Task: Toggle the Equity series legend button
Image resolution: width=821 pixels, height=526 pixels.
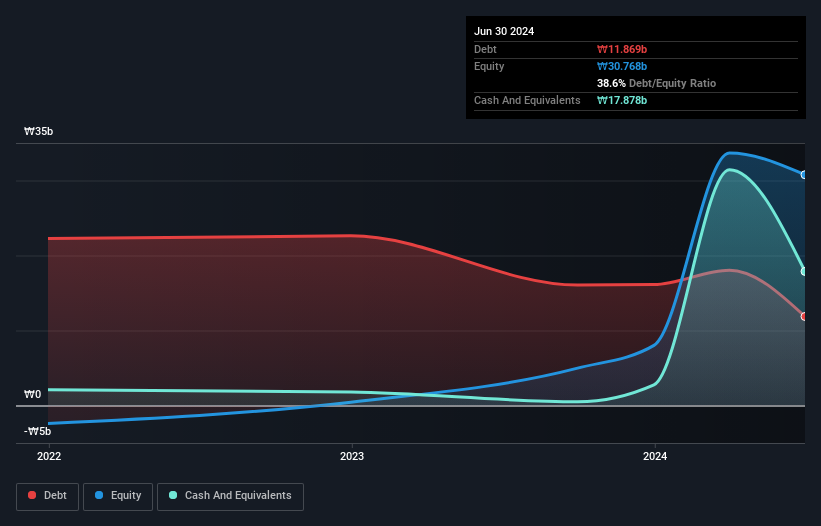Action: pyautogui.click(x=118, y=496)
